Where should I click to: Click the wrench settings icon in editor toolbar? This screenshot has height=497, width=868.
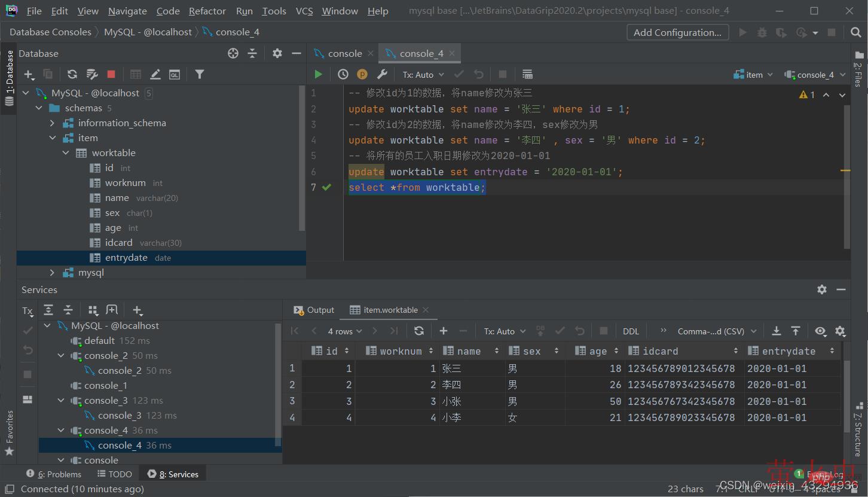383,74
